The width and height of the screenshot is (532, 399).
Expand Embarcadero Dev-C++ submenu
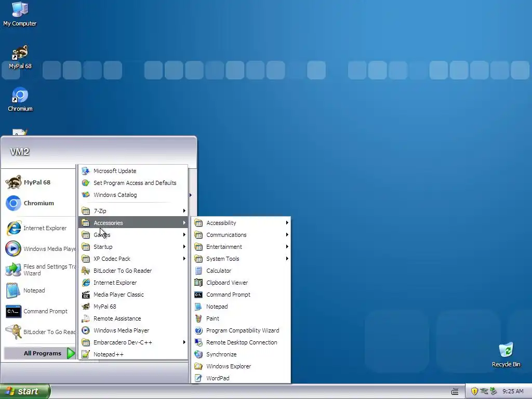click(x=134, y=342)
